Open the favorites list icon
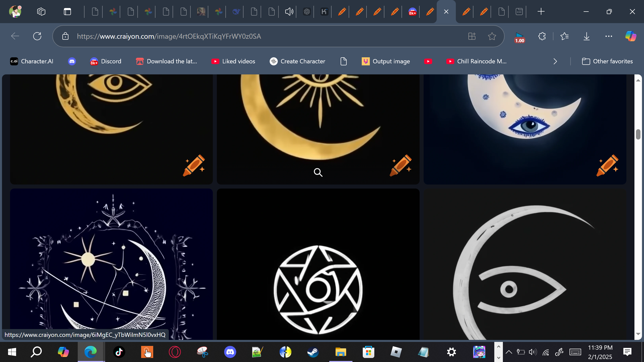Image resolution: width=644 pixels, height=362 pixels. pyautogui.click(x=565, y=36)
